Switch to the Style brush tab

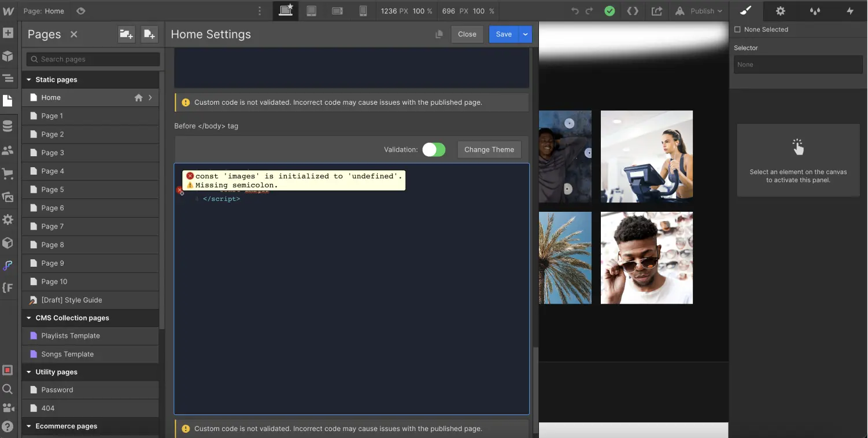coord(746,11)
